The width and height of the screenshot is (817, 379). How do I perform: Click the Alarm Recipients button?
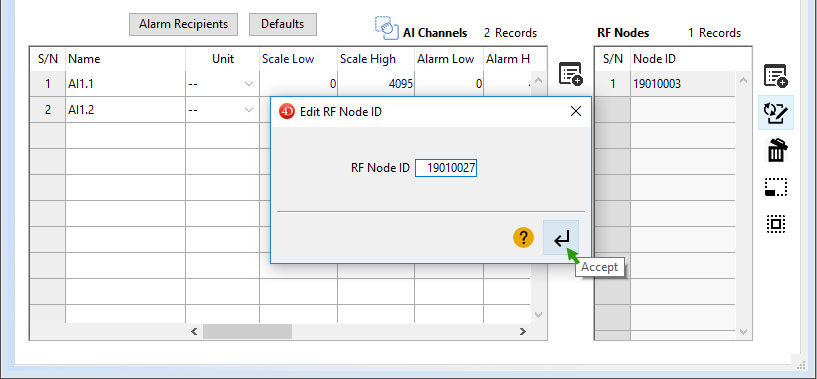[x=183, y=24]
